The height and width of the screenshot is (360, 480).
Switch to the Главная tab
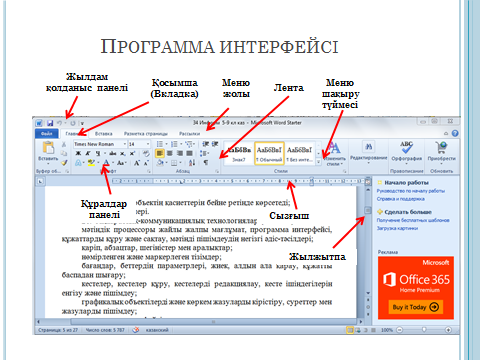pyautogui.click(x=73, y=134)
